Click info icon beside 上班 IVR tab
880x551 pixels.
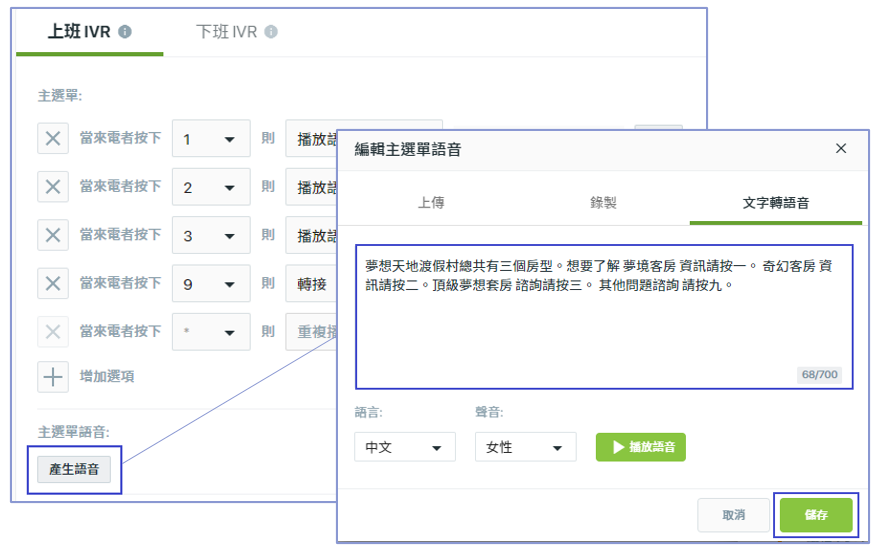pyautogui.click(x=125, y=32)
